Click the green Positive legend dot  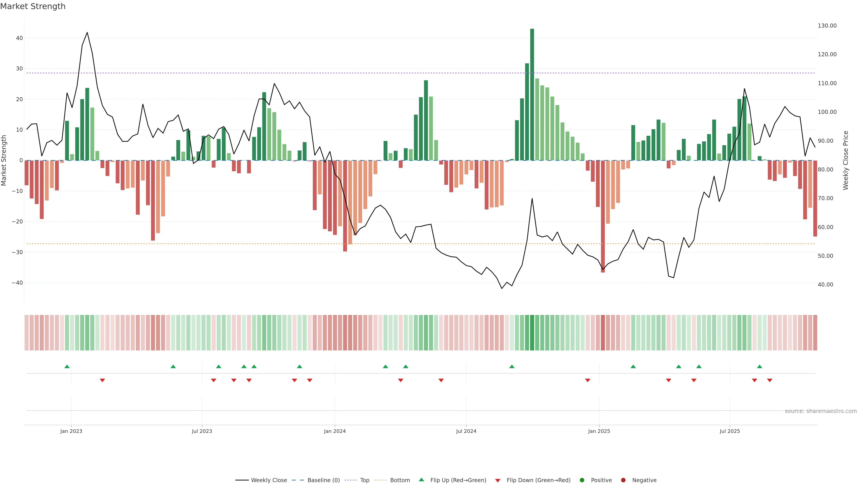pyautogui.click(x=582, y=480)
